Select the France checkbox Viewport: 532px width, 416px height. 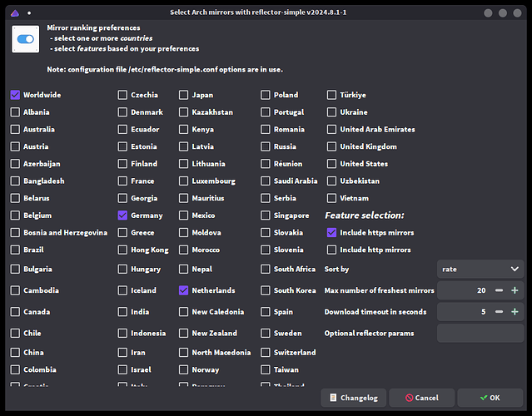coord(122,181)
